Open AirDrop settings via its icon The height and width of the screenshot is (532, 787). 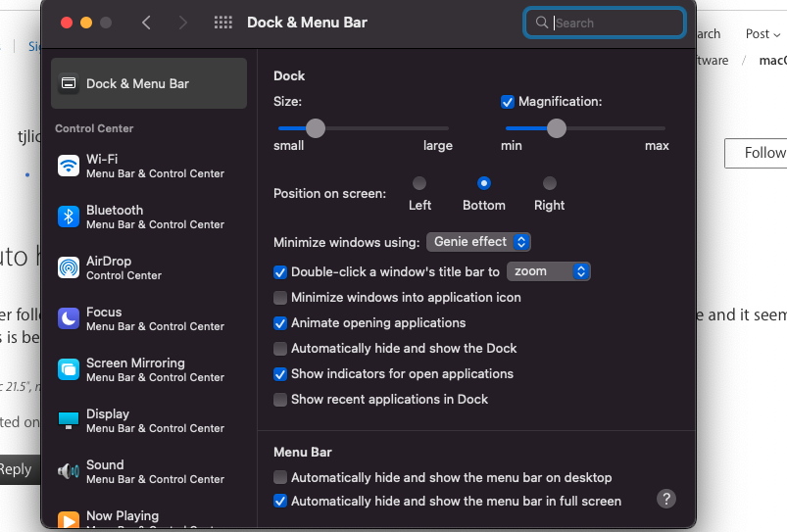coord(69,267)
